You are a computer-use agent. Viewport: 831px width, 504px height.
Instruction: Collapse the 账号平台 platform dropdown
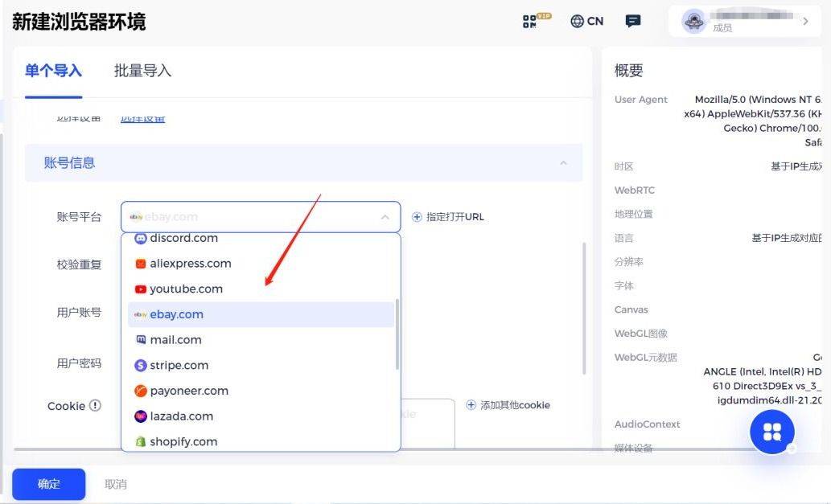385,216
